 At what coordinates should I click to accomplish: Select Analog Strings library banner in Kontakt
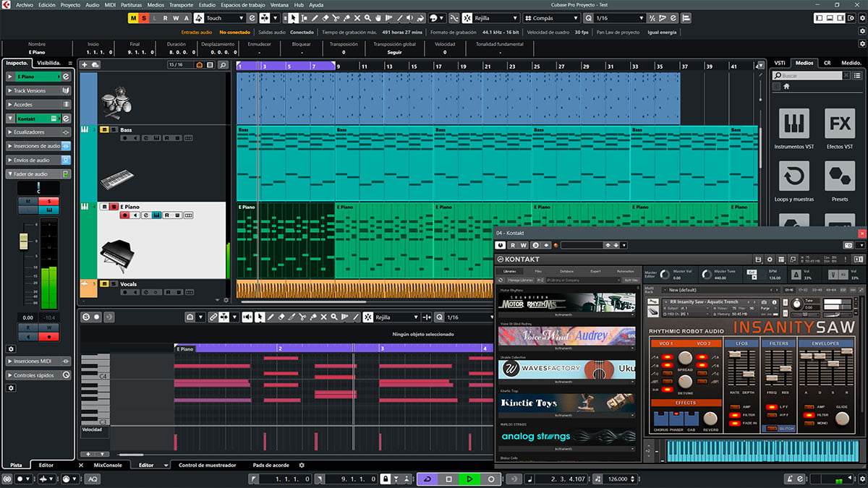[x=567, y=436]
